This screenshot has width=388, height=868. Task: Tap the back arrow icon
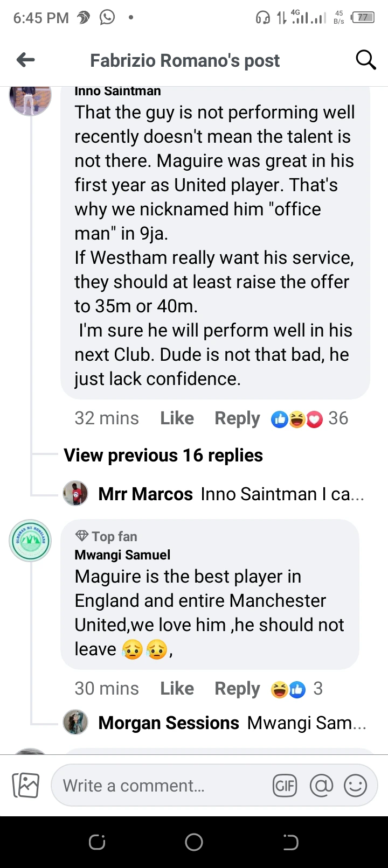[26, 60]
